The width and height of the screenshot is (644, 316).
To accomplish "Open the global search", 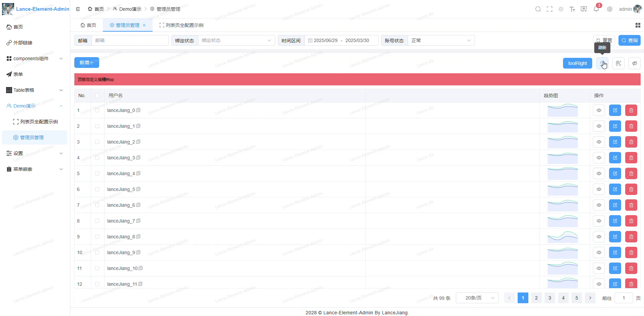I will 538,9.
